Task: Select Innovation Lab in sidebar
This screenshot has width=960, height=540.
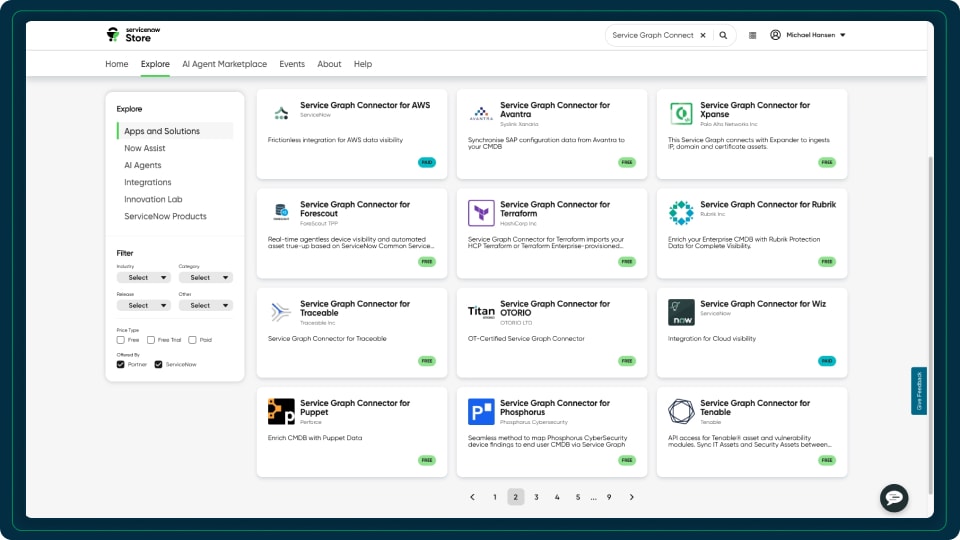Action: point(153,200)
